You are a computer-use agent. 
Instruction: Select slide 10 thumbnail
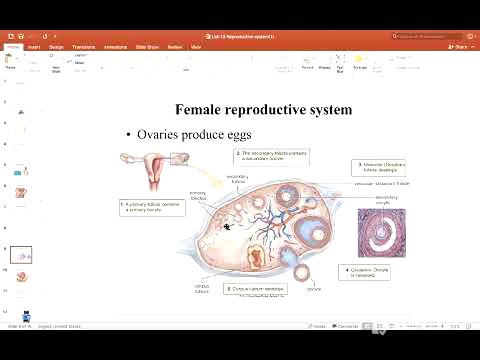point(21,277)
